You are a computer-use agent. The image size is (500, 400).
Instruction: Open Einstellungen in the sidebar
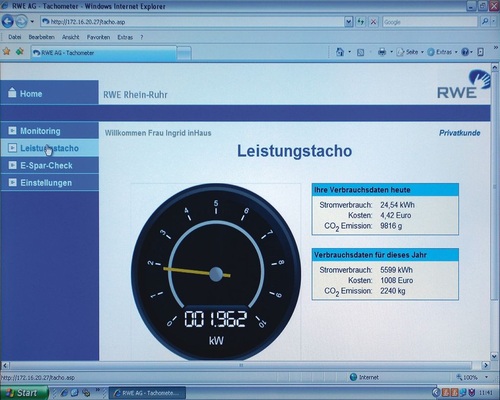click(x=49, y=182)
